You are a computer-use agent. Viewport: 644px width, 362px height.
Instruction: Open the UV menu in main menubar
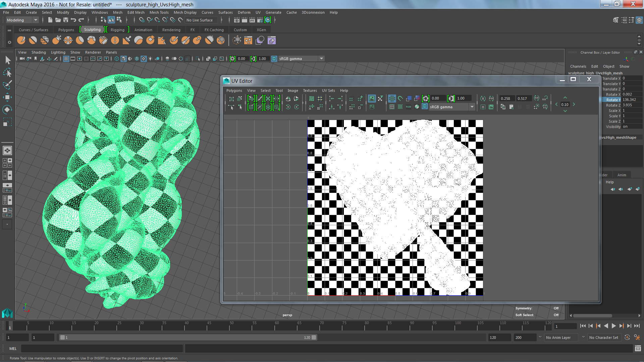(258, 12)
